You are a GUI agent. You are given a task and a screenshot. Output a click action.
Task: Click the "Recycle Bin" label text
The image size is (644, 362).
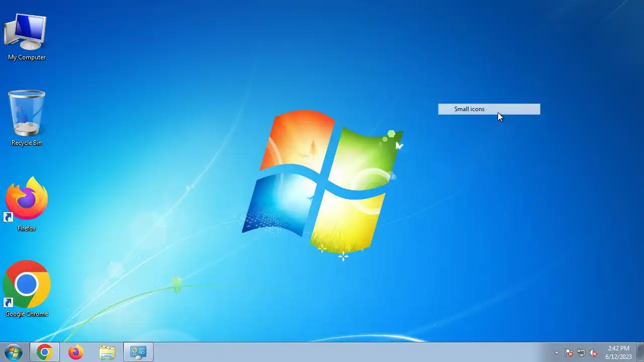(x=27, y=143)
